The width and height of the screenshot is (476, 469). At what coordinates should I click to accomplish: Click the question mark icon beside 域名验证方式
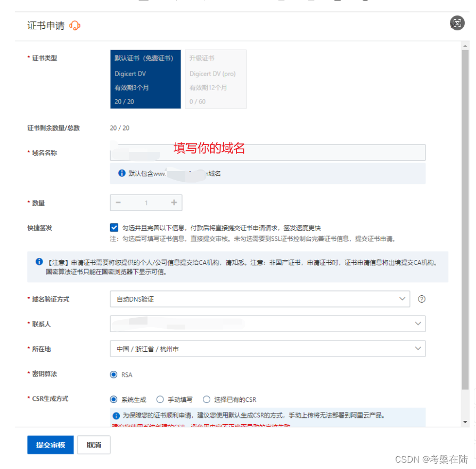point(421,299)
